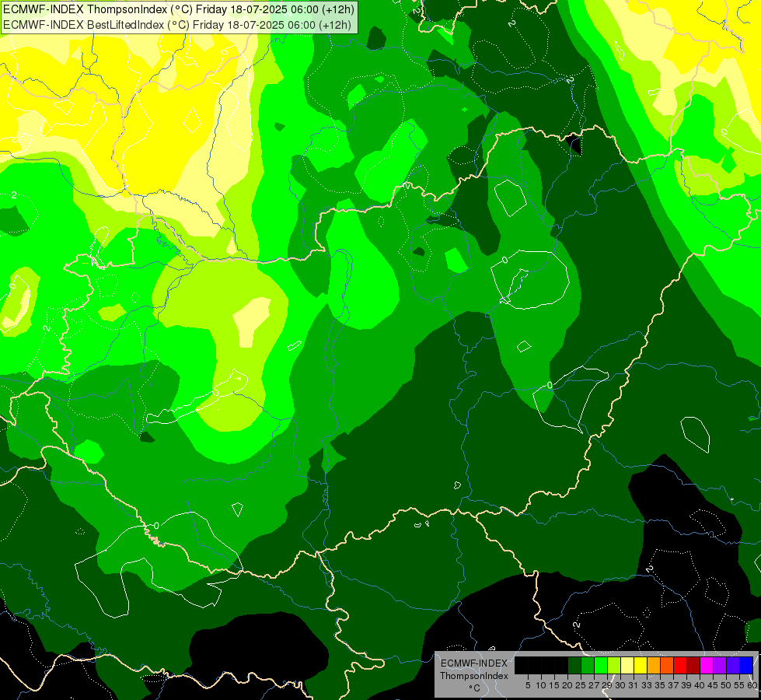Select the bright green 27–29 legend swatch
This screenshot has width=761, height=700.
click(x=600, y=665)
